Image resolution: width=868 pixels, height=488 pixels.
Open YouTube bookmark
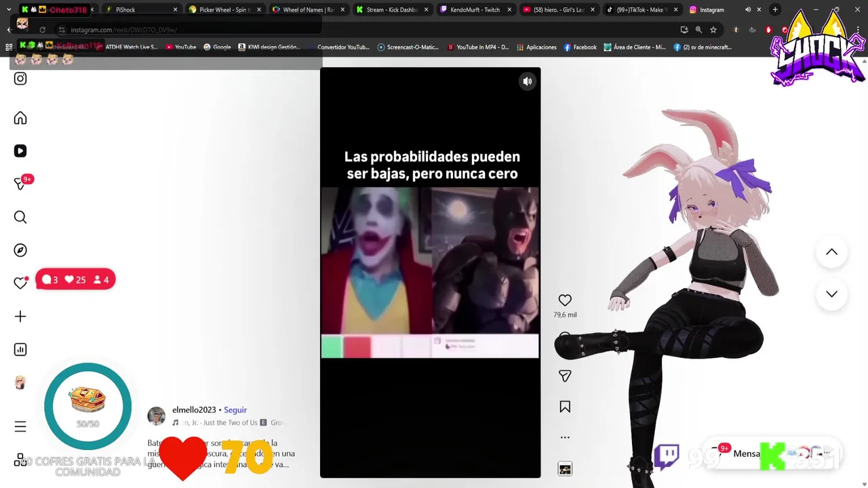click(x=181, y=47)
